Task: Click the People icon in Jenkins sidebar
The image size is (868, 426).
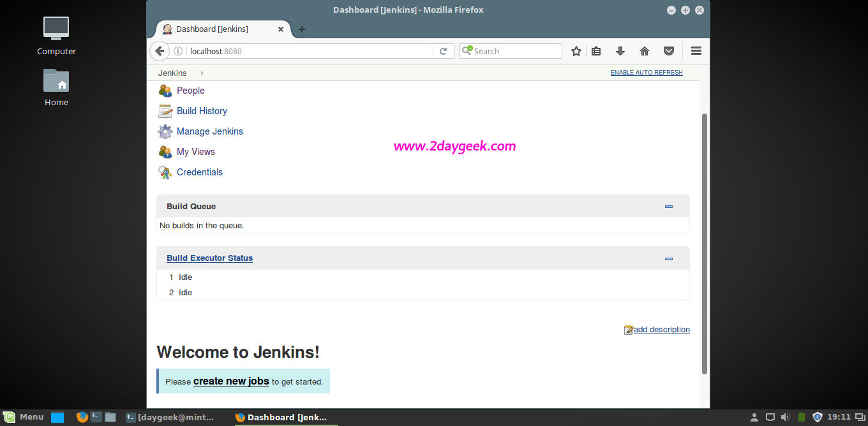Action: (x=165, y=91)
